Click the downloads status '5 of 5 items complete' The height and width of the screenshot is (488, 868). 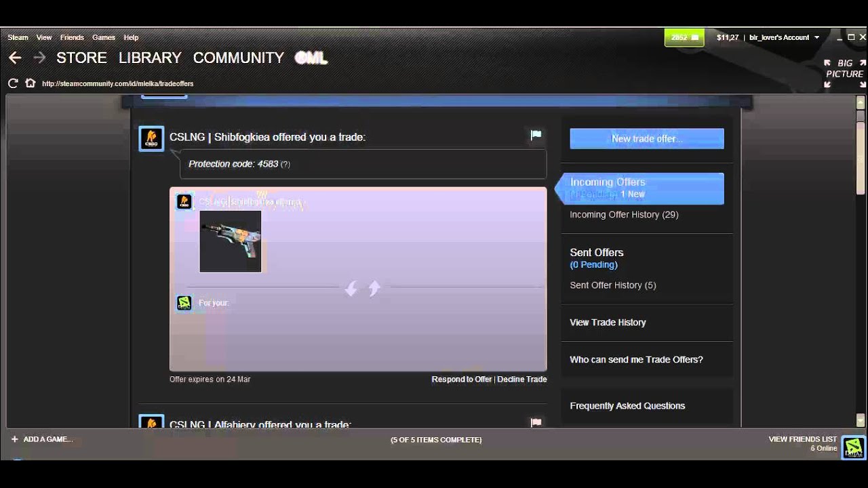click(x=436, y=440)
